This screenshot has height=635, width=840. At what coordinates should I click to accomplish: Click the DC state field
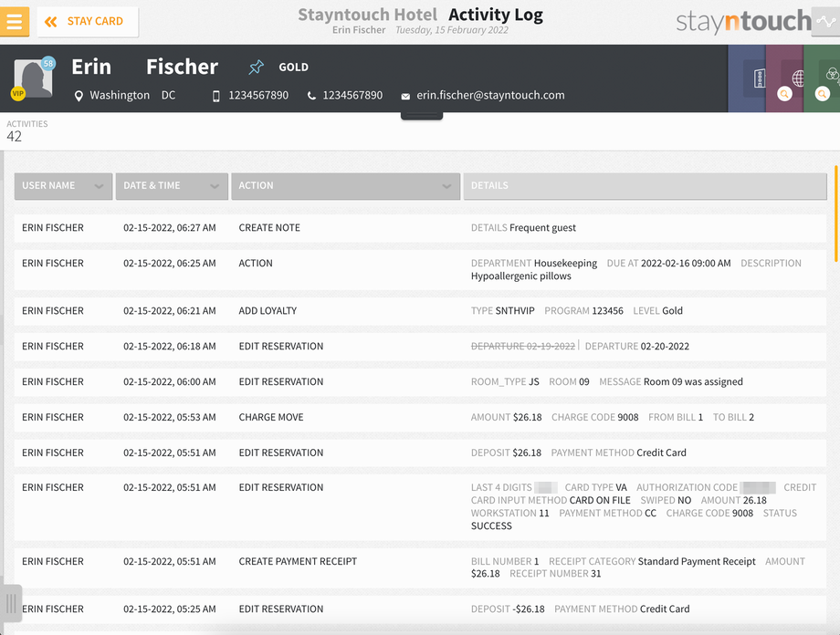tap(168, 95)
